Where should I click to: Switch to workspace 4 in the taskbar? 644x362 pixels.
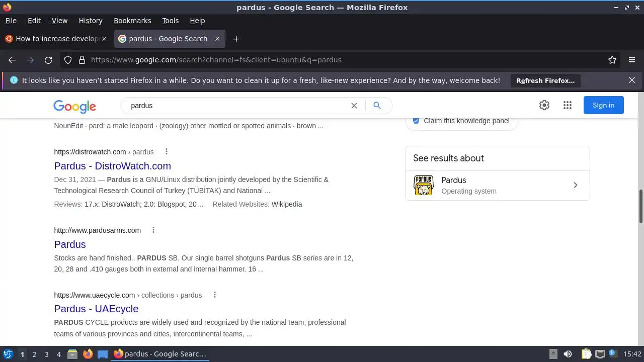coord(58,354)
